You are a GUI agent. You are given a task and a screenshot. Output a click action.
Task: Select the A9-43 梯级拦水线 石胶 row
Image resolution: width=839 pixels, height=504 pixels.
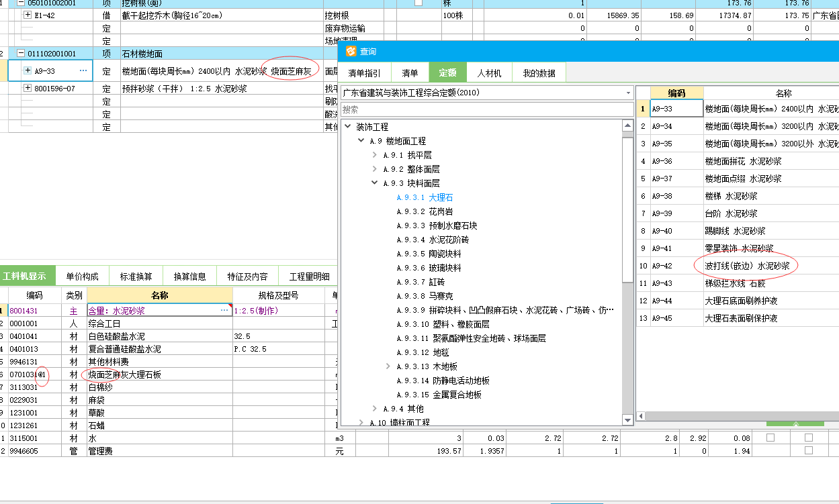point(738,283)
